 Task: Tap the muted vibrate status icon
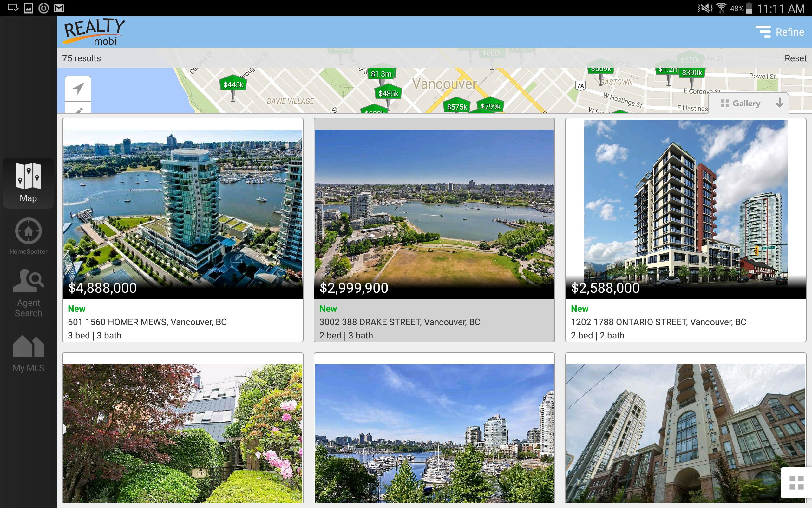click(705, 8)
